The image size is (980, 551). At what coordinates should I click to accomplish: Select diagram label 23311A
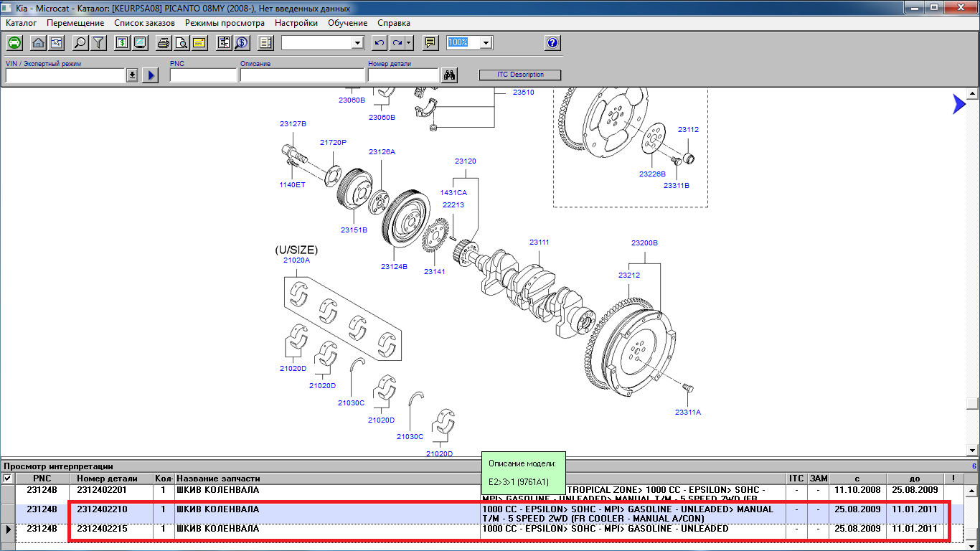click(x=687, y=413)
